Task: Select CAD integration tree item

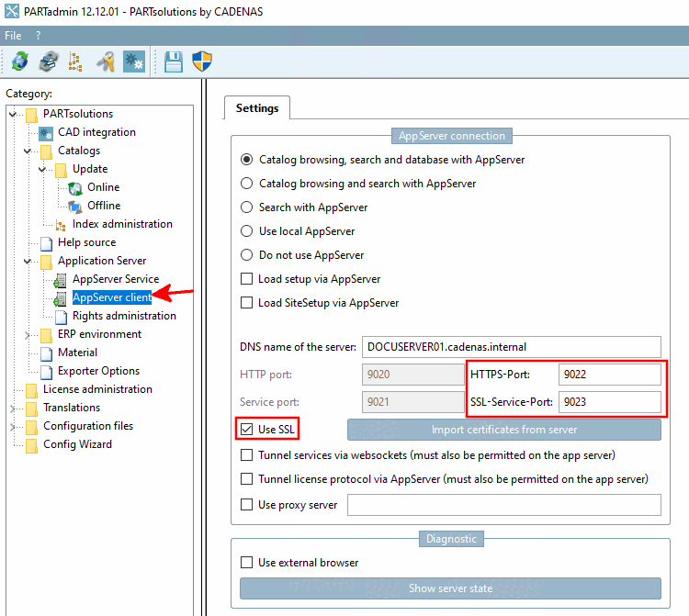Action: tap(96, 132)
